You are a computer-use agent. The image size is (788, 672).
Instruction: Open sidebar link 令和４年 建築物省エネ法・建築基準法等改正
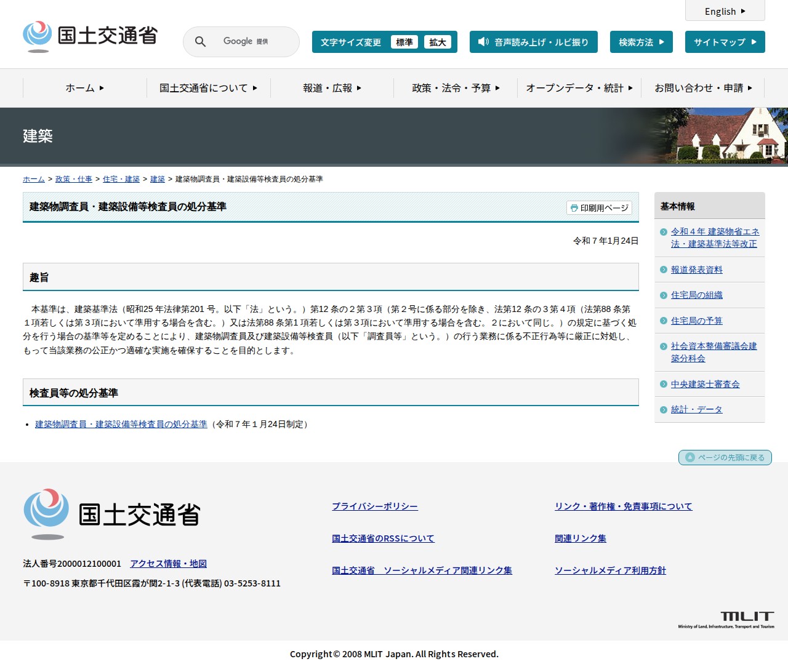point(715,238)
